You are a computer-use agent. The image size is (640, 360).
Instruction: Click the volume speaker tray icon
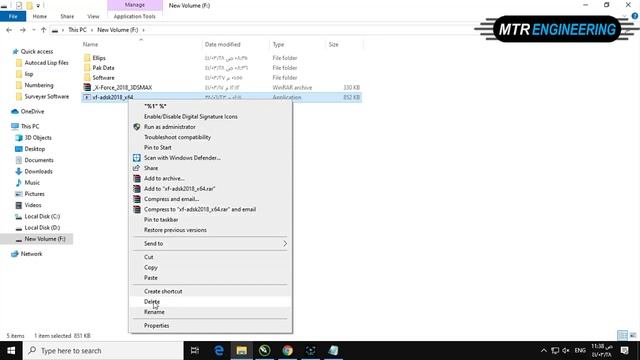click(566, 351)
